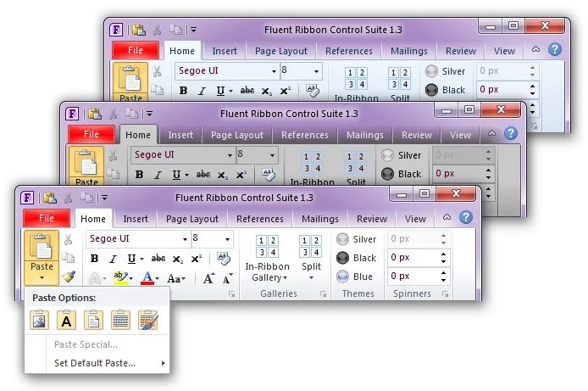Click Clear Formatting in the front window
588x391 pixels.
[x=224, y=258]
